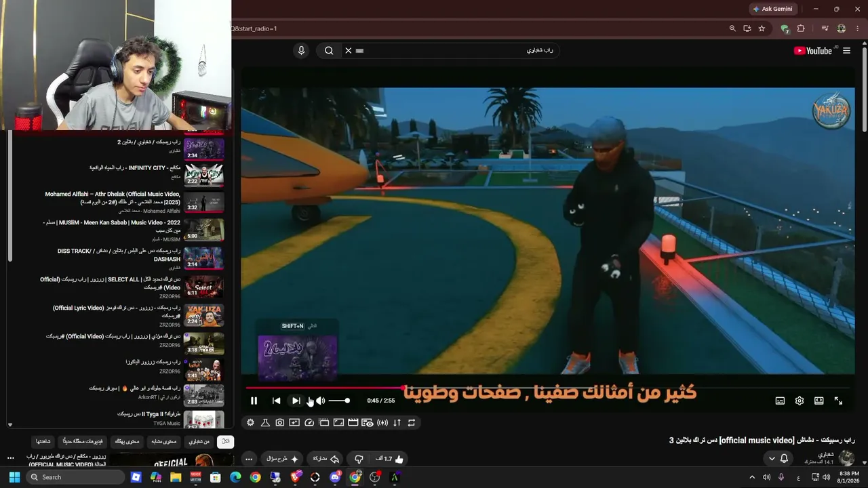868x488 pixels.
Task: Select the شاهدتها filter chip
Action: [43, 441]
